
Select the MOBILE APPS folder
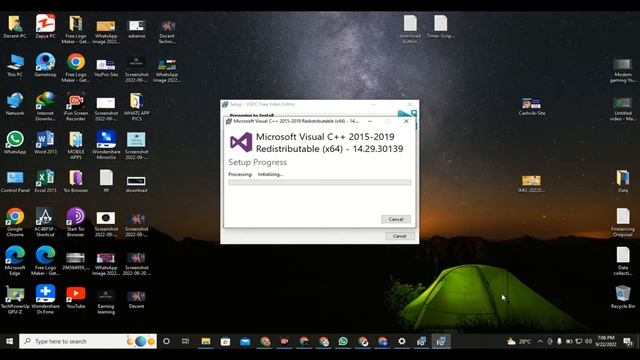point(76,145)
